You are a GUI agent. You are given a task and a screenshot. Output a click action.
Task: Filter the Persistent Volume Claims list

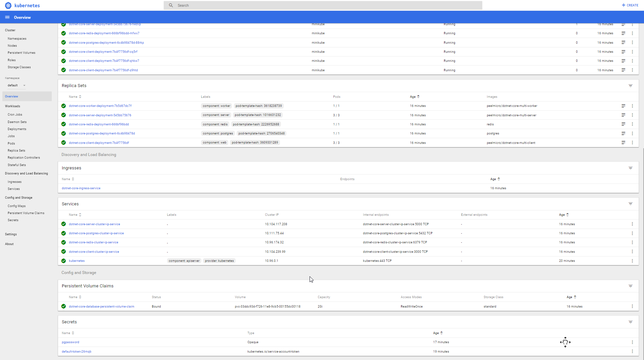coord(631,286)
